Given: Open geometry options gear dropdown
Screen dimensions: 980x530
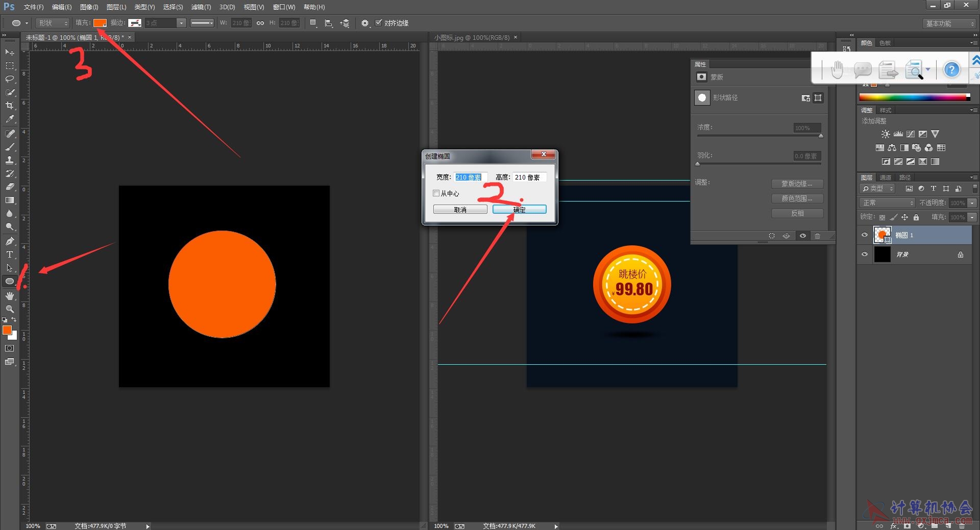Looking at the screenshot, I should click(365, 23).
